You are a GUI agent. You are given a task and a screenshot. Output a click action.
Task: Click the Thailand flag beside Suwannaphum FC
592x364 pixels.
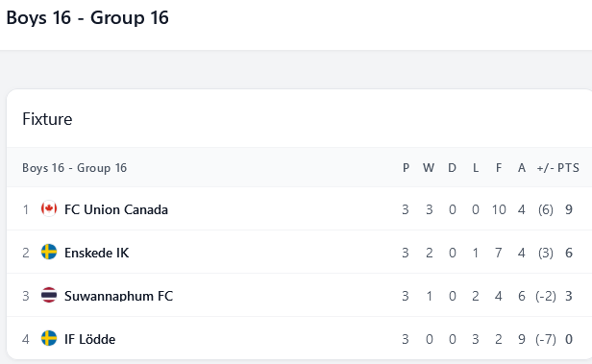pyautogui.click(x=49, y=296)
